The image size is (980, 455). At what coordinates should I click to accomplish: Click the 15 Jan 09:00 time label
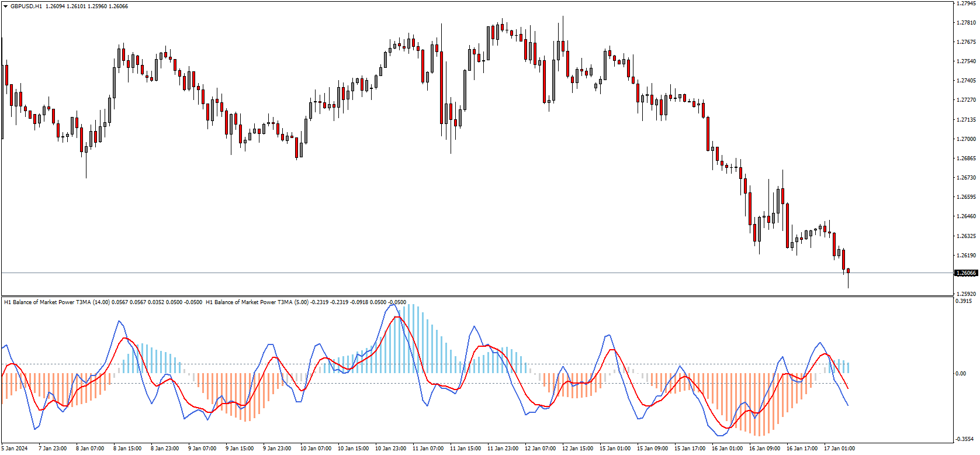point(653,449)
